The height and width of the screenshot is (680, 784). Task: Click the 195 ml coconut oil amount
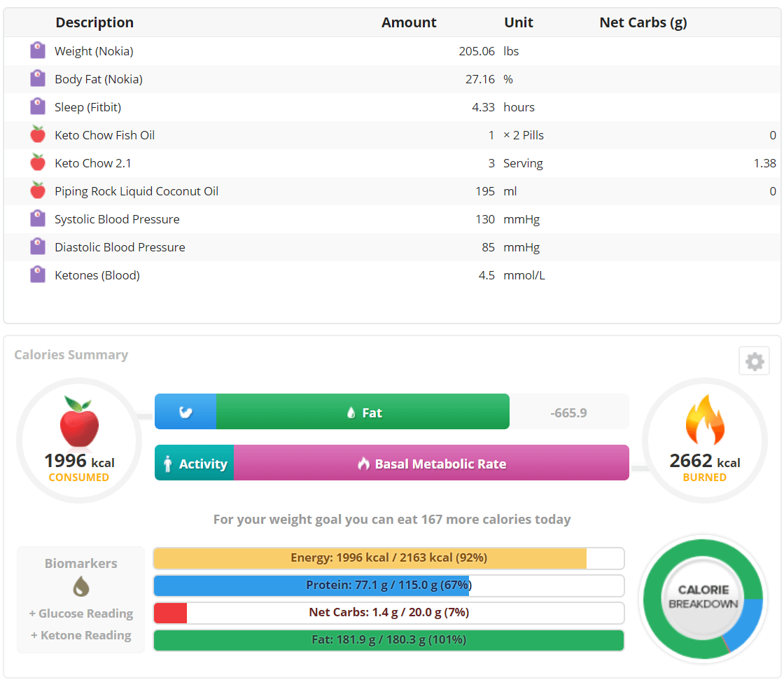tap(485, 191)
